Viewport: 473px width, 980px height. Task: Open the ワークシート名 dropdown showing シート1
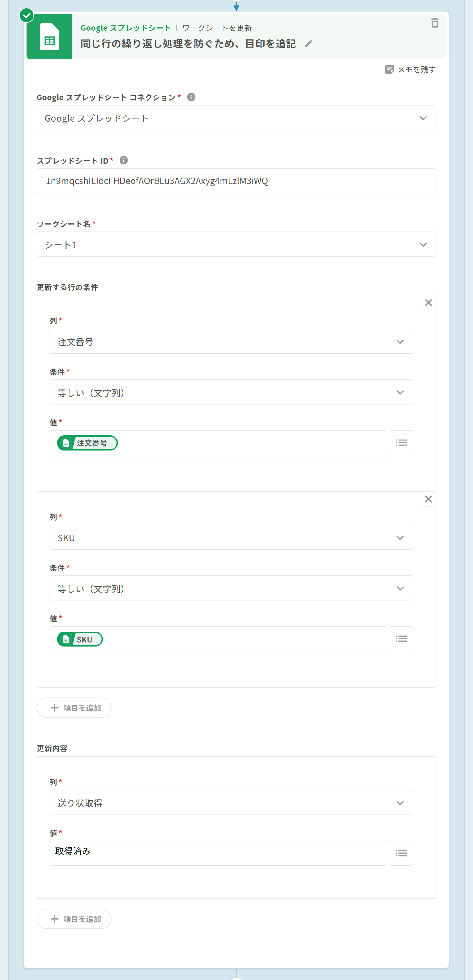[236, 244]
